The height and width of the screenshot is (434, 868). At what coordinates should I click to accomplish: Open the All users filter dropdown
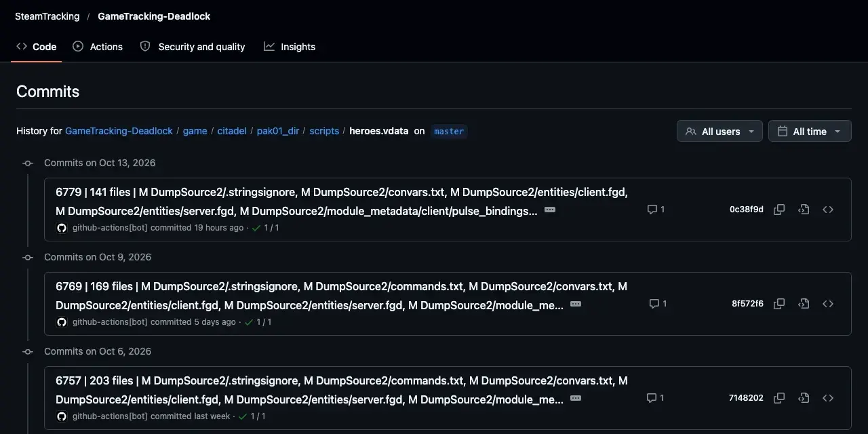click(x=719, y=132)
